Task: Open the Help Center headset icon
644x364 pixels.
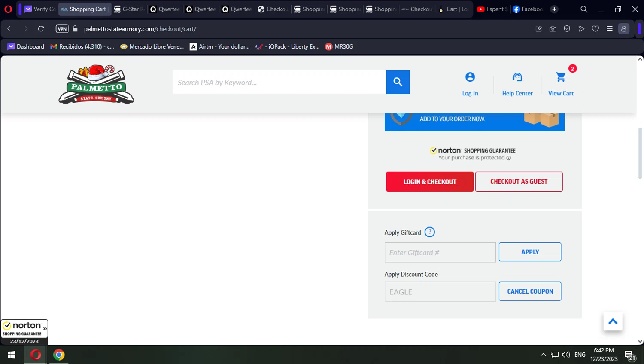Action: tap(517, 77)
